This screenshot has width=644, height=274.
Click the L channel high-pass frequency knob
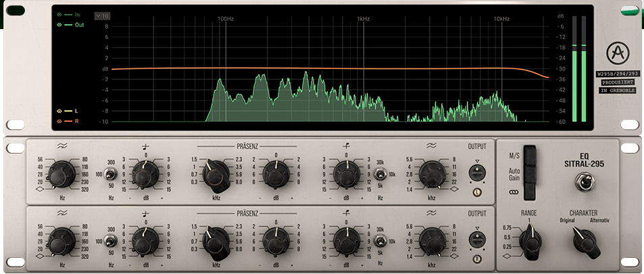(x=61, y=174)
